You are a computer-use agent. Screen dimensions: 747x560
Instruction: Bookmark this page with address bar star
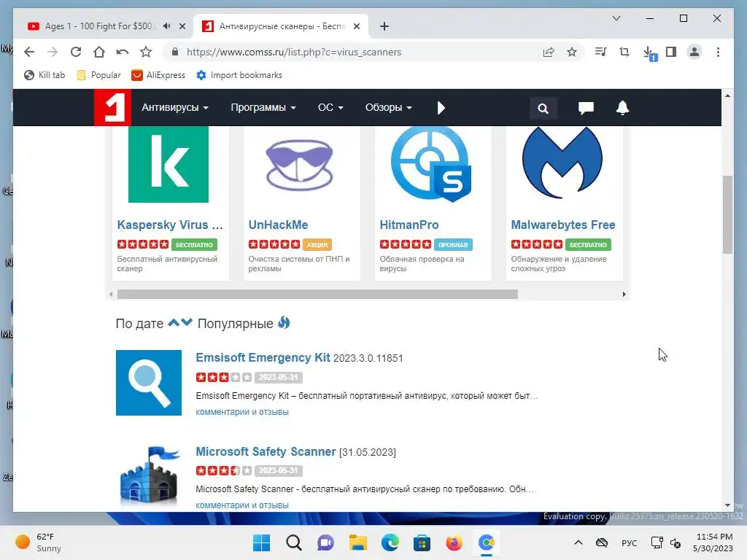click(572, 52)
